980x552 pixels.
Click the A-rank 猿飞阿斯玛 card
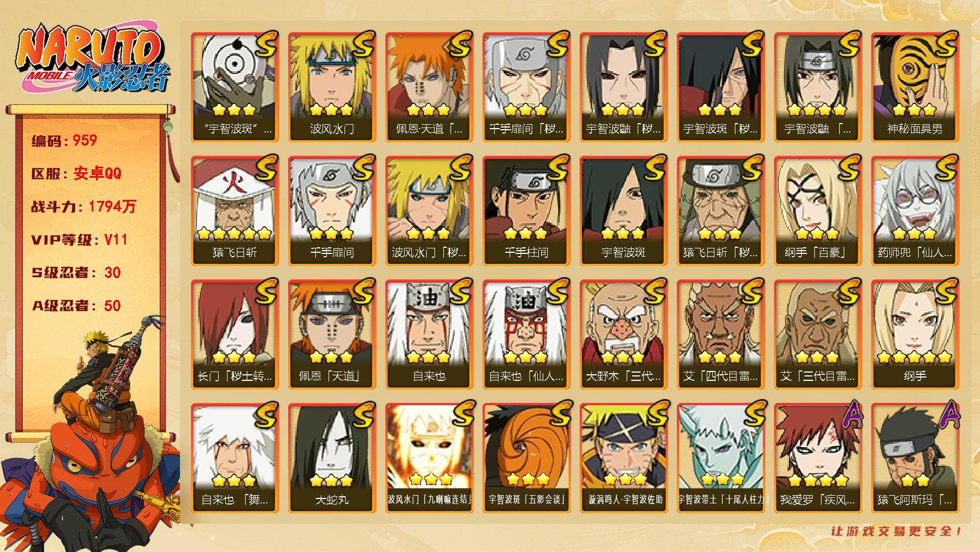[x=915, y=458]
